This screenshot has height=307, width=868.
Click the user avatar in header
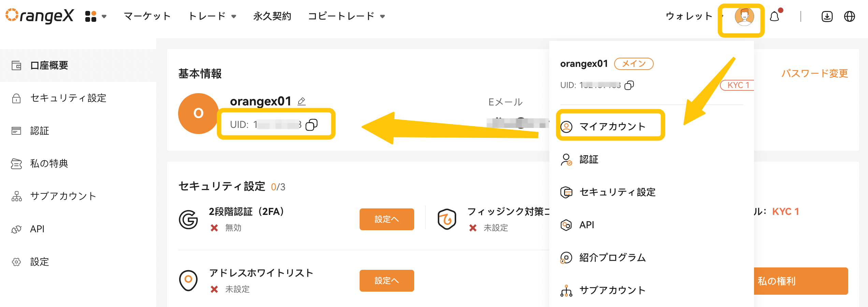coord(744,17)
